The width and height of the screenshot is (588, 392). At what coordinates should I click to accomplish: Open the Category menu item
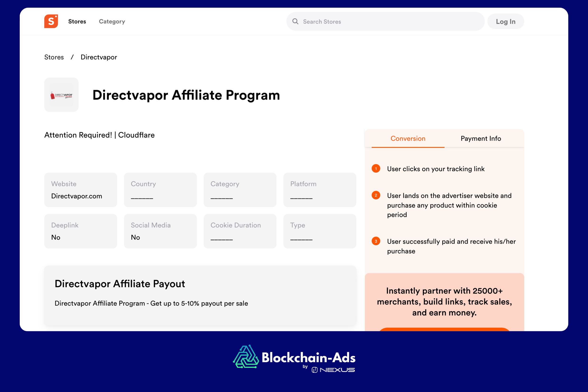pyautogui.click(x=112, y=21)
